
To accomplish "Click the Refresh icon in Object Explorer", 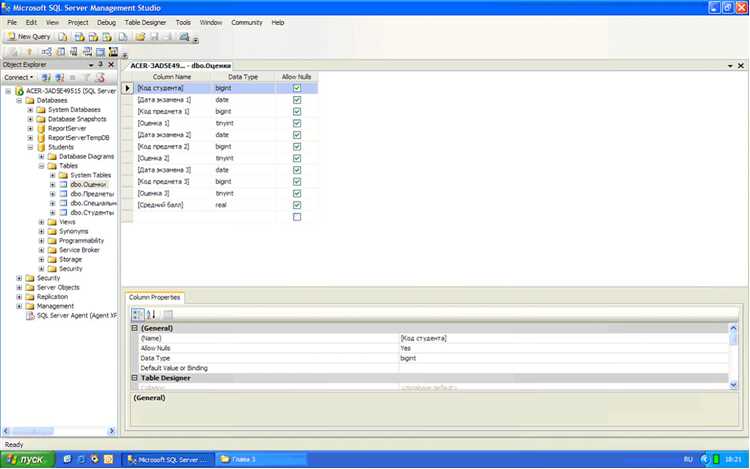I will (100, 77).
